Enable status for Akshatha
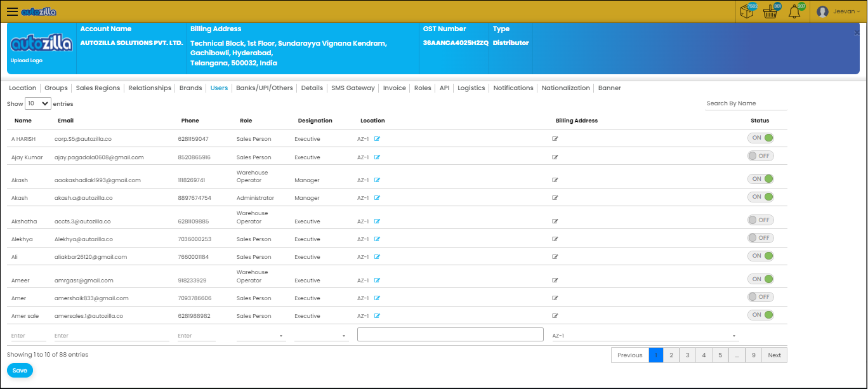This screenshot has width=868, height=389. coord(761,220)
